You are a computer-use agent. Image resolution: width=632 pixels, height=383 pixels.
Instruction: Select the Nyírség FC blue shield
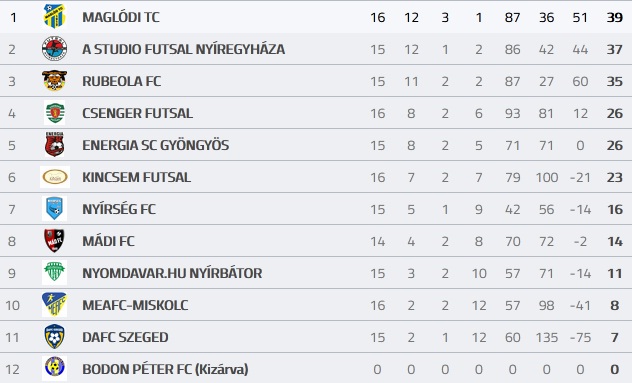pos(54,208)
